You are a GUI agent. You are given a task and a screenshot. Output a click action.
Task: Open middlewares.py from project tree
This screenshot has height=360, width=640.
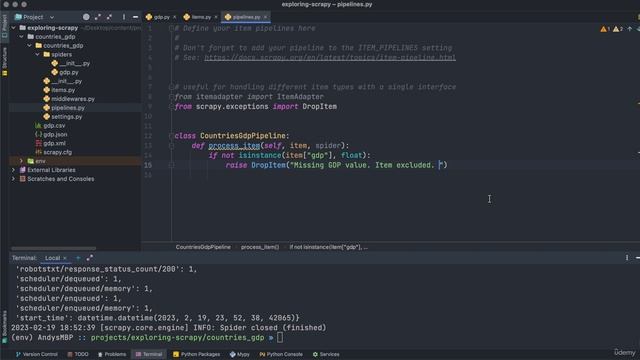tap(69, 99)
